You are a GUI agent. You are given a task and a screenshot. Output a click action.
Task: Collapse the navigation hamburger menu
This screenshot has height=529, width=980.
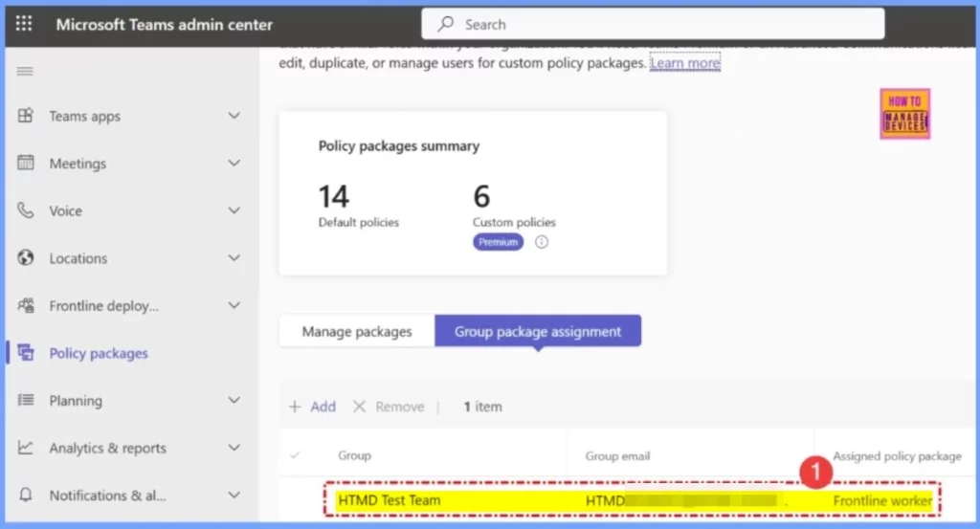(25, 71)
